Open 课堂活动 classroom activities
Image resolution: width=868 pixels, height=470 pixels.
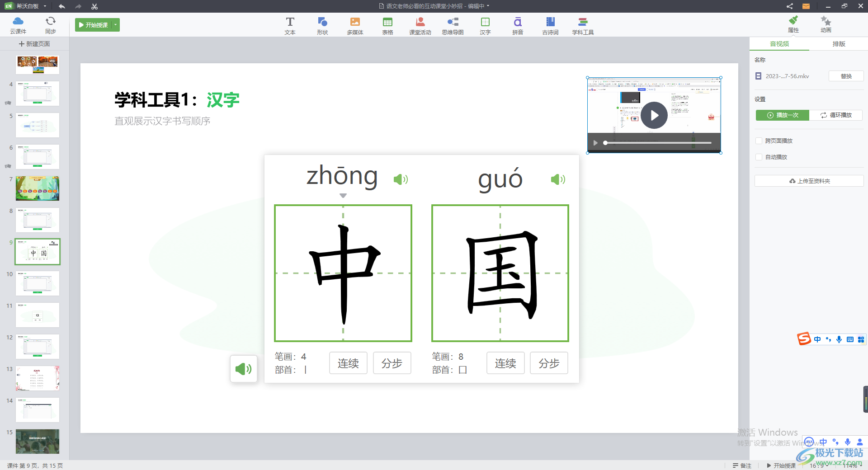pyautogui.click(x=420, y=26)
